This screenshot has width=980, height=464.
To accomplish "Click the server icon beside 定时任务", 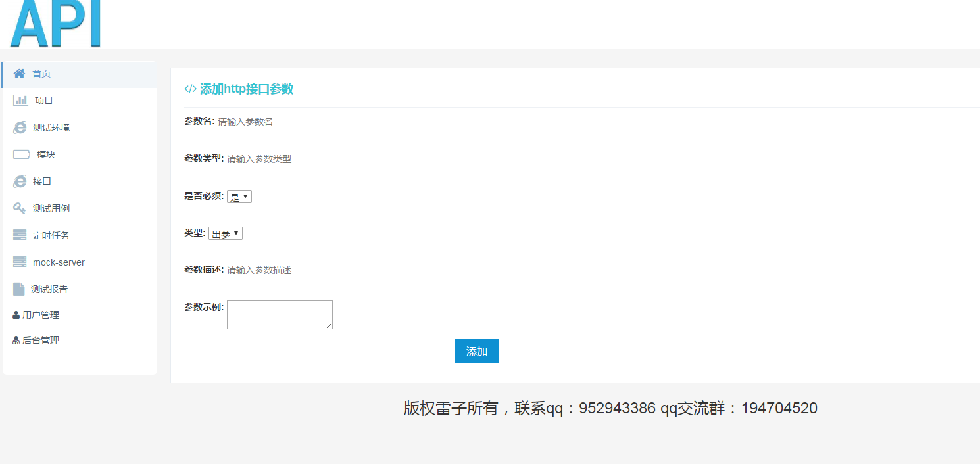I will pyautogui.click(x=20, y=235).
